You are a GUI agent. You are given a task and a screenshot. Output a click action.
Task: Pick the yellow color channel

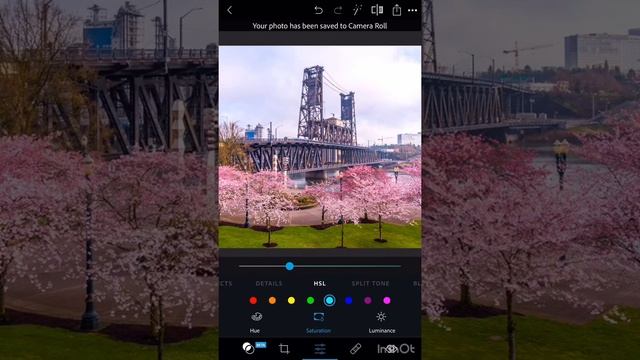click(291, 300)
